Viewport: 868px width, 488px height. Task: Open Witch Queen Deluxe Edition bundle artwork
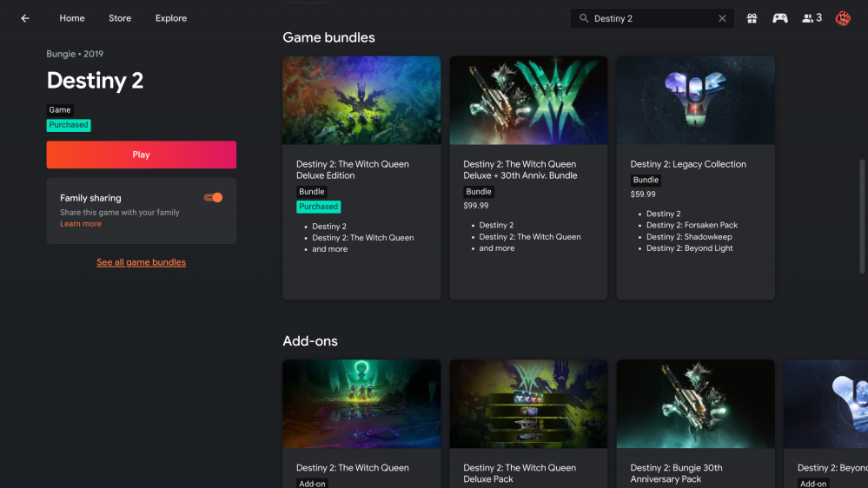point(361,101)
